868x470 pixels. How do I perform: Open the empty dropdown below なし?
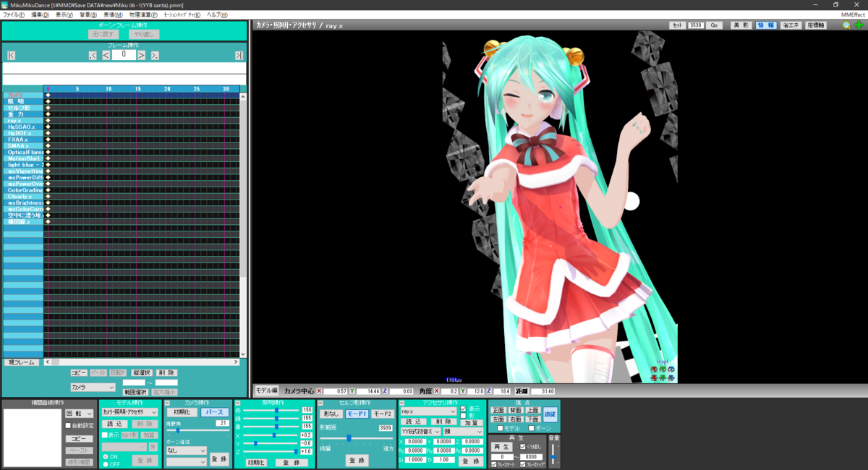click(x=186, y=461)
